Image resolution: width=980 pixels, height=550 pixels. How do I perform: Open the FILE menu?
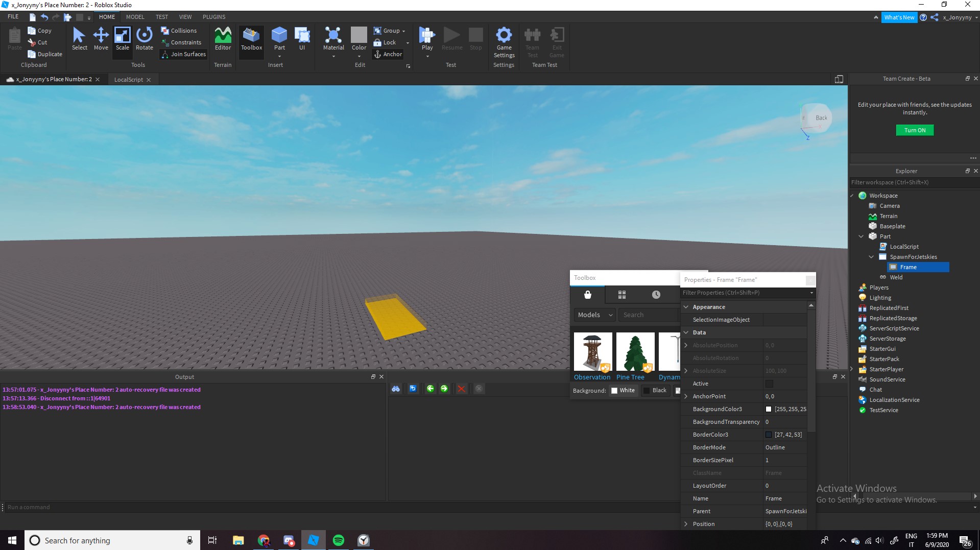coord(13,17)
